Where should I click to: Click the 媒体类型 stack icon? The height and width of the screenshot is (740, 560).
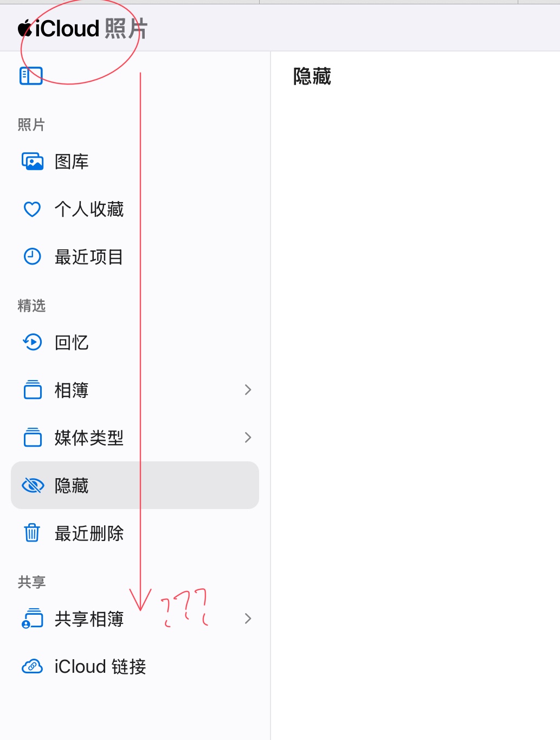click(33, 437)
